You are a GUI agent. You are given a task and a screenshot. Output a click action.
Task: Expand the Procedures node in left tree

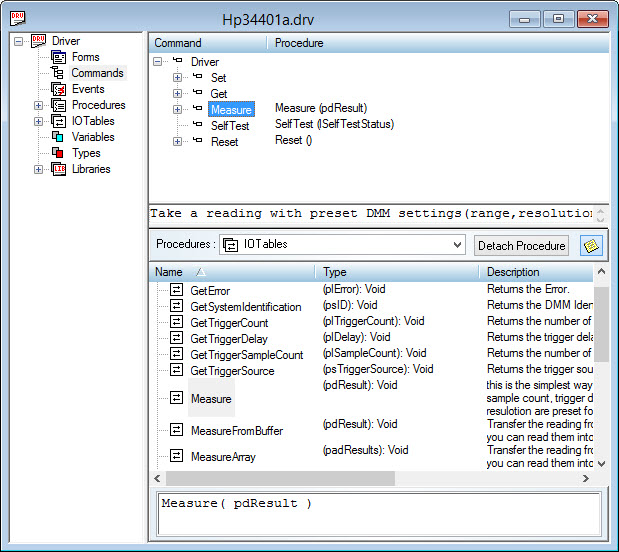(x=39, y=105)
